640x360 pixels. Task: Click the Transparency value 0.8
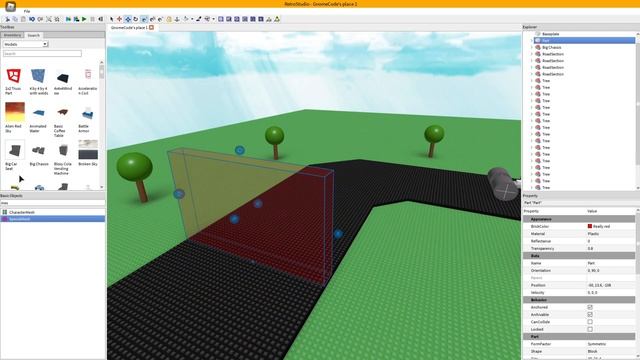[590, 249]
